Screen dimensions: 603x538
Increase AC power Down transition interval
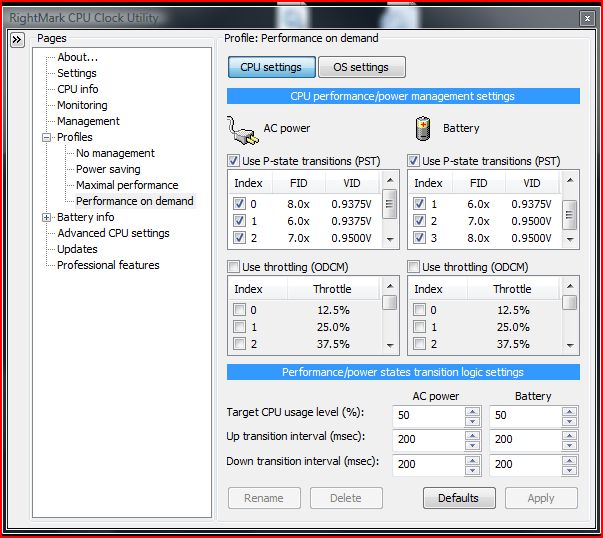(x=472, y=460)
